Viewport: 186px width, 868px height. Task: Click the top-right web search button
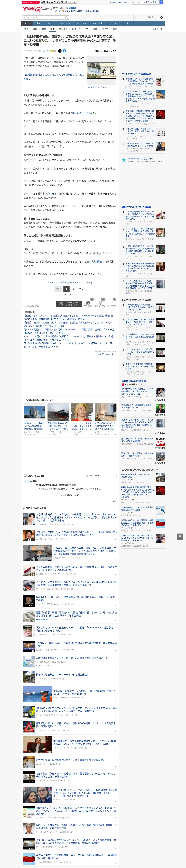(x=161, y=2)
